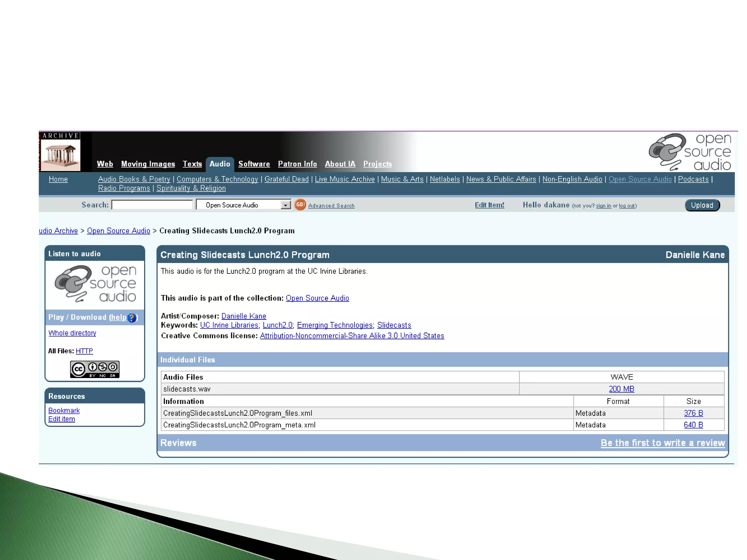Image resolution: width=747 pixels, height=560 pixels.
Task: Select the Software tab
Action: [254, 164]
